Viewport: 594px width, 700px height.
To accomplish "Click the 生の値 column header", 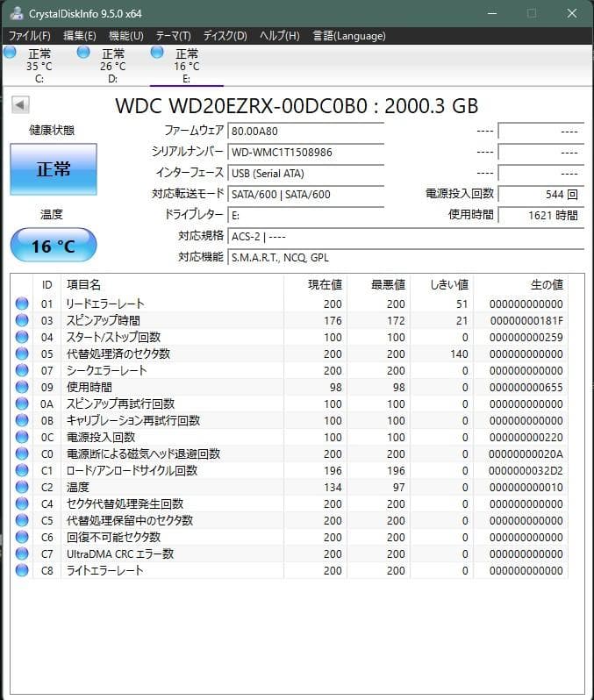I will (x=521, y=285).
